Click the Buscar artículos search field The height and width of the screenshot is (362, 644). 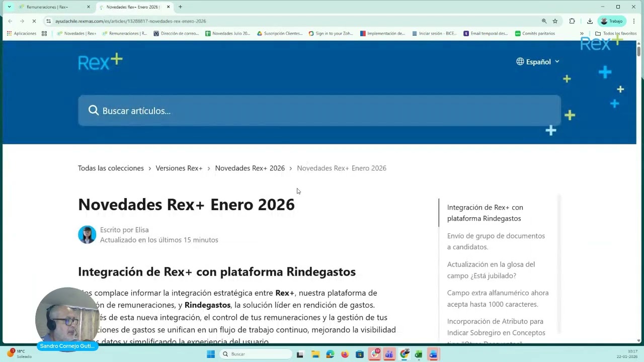click(x=319, y=111)
